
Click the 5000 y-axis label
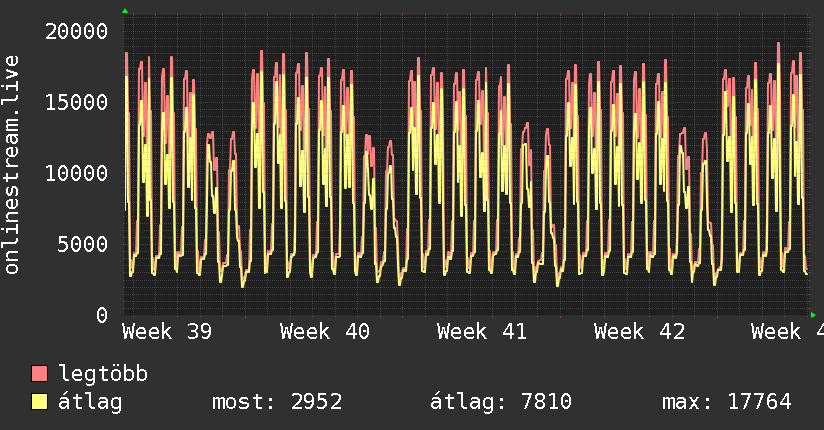pyautogui.click(x=83, y=244)
